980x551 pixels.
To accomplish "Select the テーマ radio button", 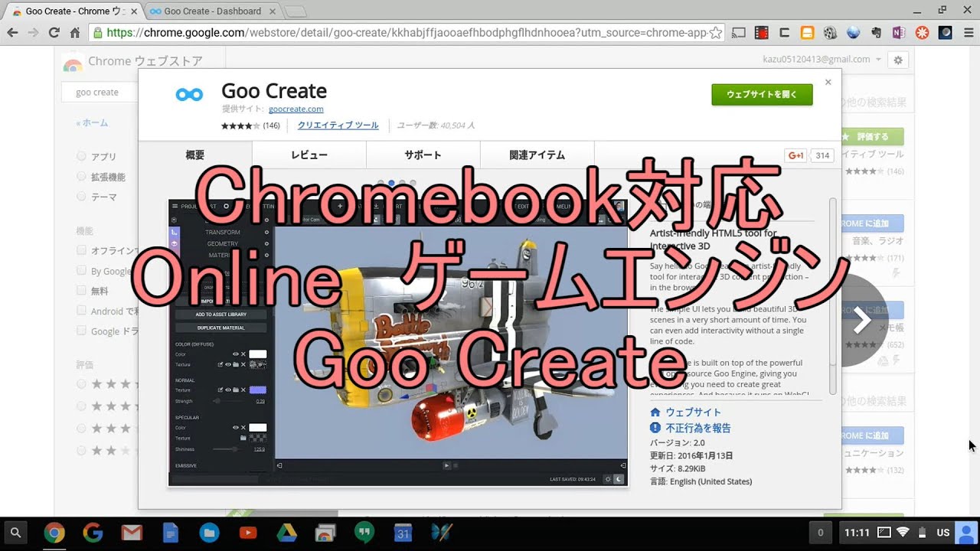I will [81, 197].
